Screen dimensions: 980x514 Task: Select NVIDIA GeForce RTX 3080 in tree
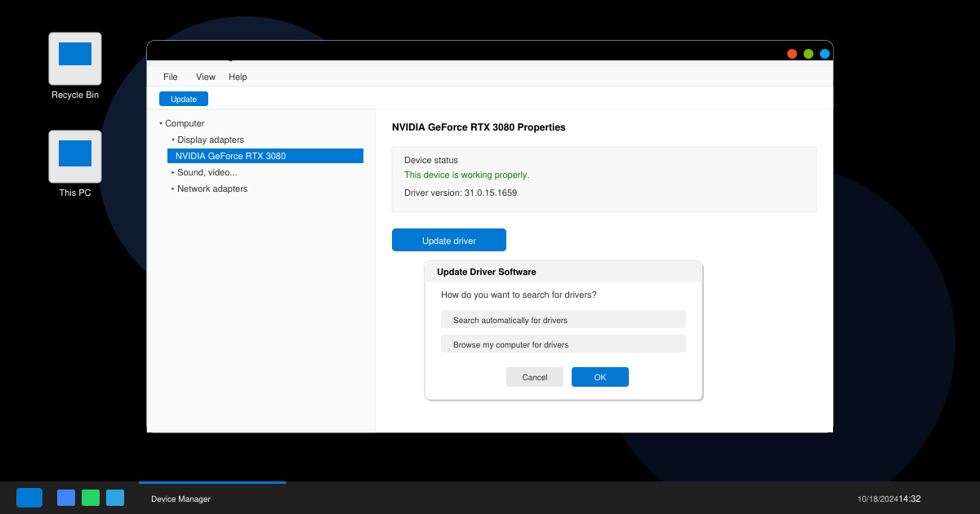265,156
